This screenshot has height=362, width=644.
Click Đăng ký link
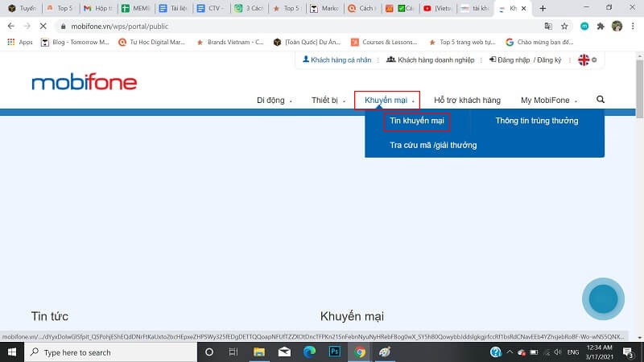(x=549, y=60)
